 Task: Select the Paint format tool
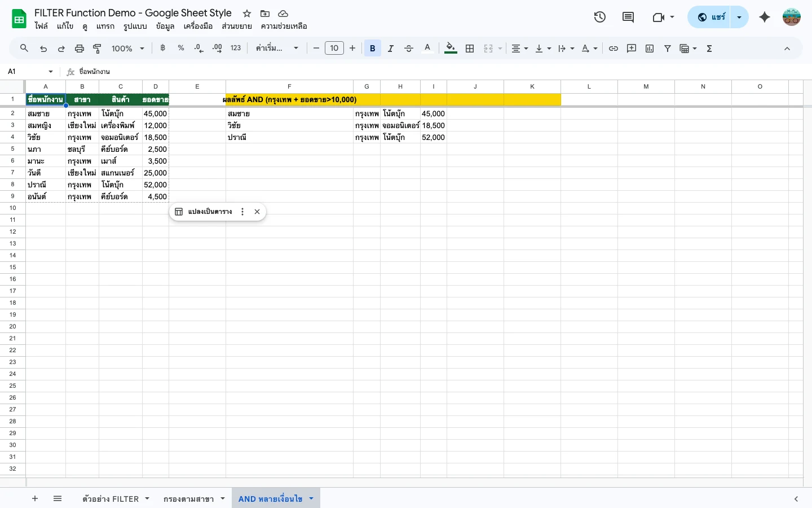[97, 49]
